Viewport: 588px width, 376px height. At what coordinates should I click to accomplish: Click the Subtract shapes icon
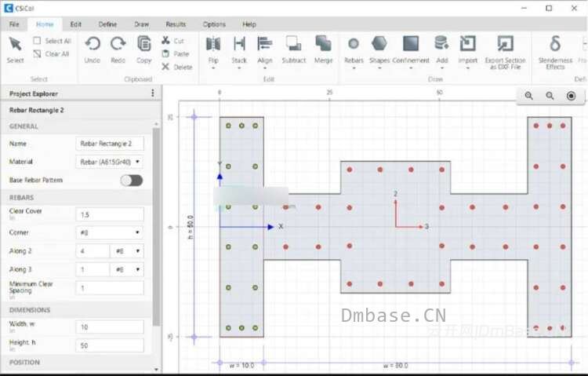294,44
